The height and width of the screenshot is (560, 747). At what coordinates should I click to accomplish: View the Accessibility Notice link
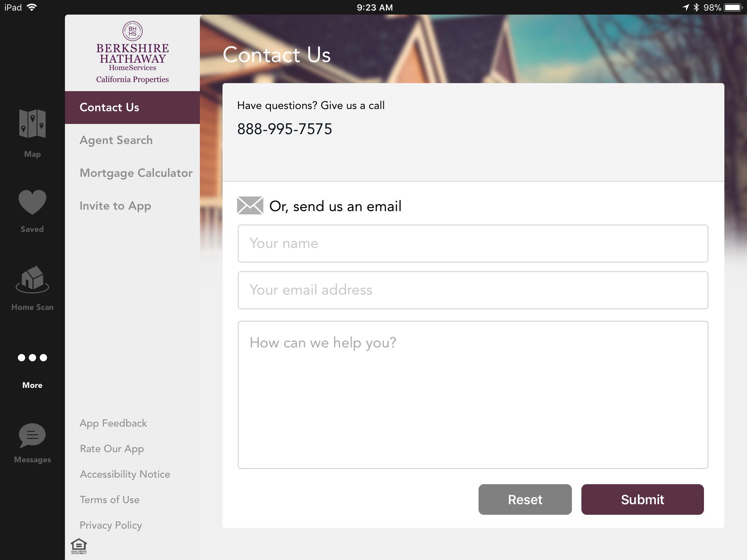125,474
